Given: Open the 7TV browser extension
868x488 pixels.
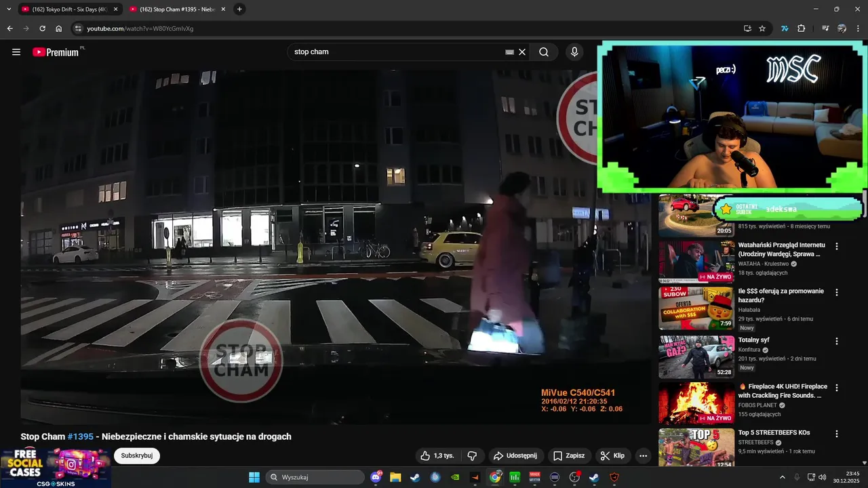Looking at the screenshot, I should (x=785, y=28).
